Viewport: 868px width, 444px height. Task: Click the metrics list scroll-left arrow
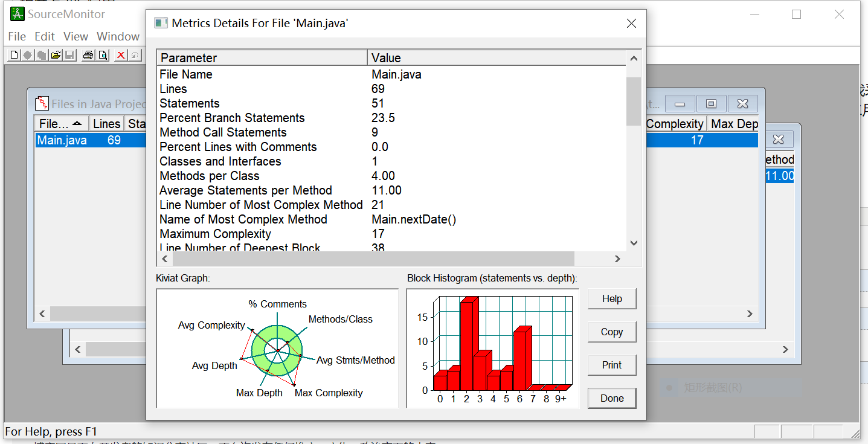[165, 259]
